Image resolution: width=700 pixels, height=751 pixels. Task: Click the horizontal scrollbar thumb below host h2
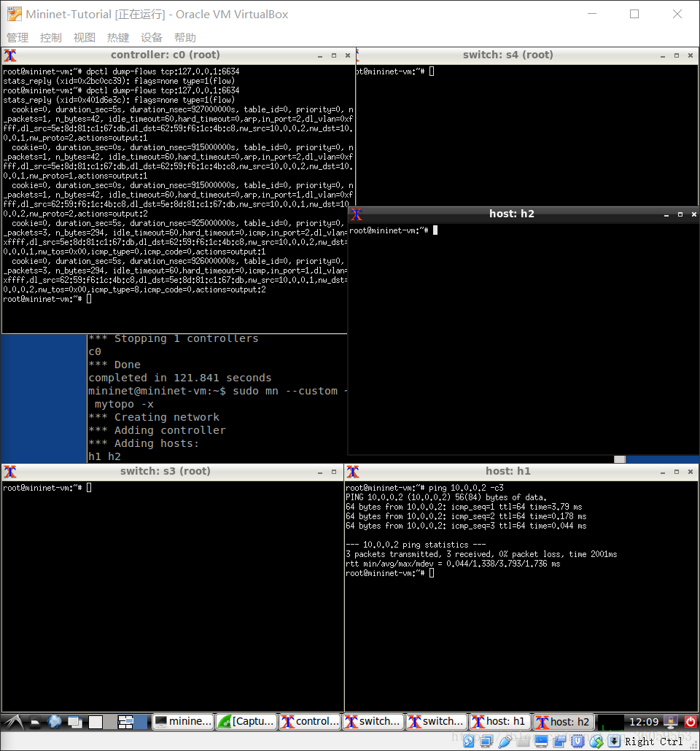point(620,459)
